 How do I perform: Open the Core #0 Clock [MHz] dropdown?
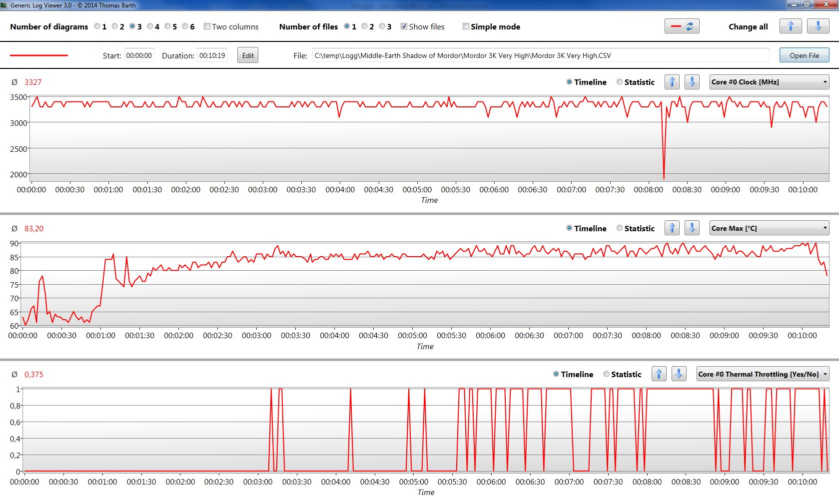point(769,82)
